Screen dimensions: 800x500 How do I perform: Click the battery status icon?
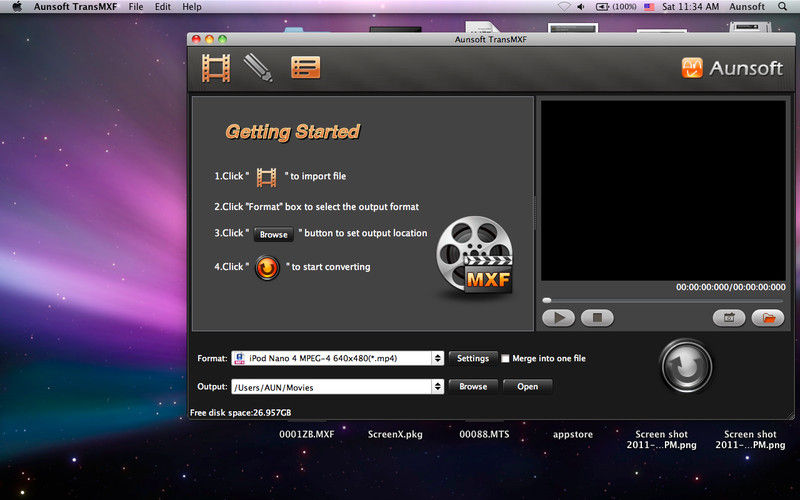(x=616, y=7)
